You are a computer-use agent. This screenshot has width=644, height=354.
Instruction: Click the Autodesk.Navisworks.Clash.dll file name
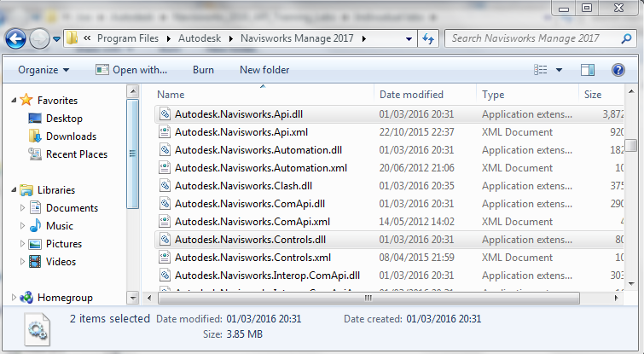[244, 186]
